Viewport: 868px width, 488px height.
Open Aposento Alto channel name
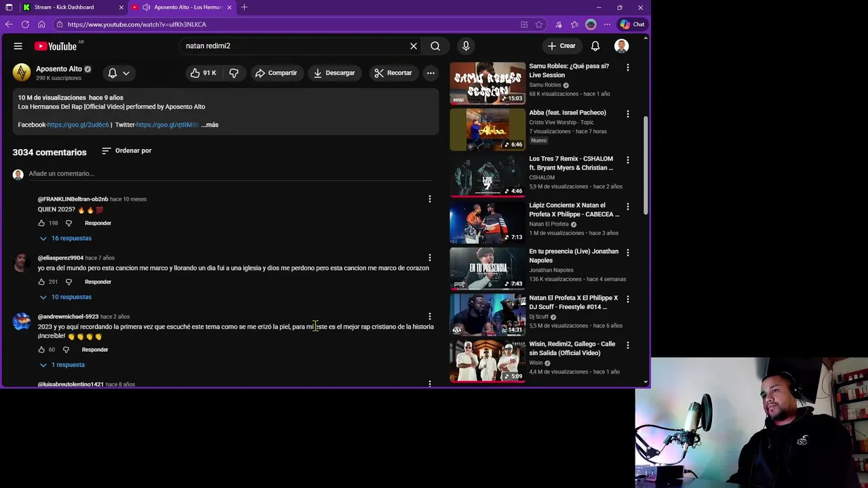pyautogui.click(x=59, y=69)
